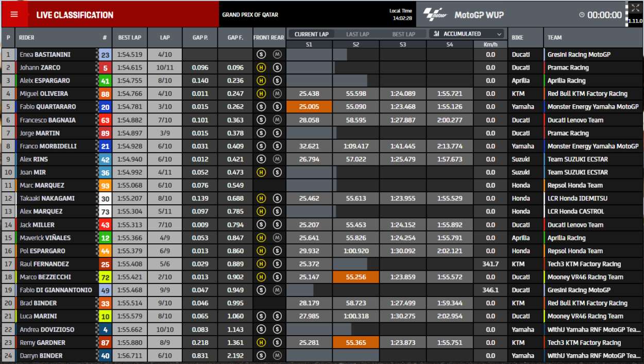Click Marc Marquez's number 93 badge
Viewport: 644px width, 364px height.
105,186
